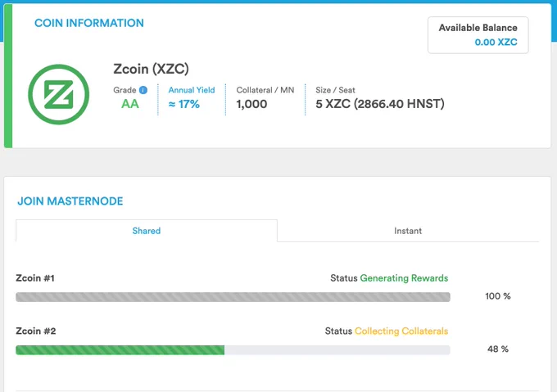This screenshot has height=392, width=557.
Task: Click the Size / Seat label
Action: (335, 90)
